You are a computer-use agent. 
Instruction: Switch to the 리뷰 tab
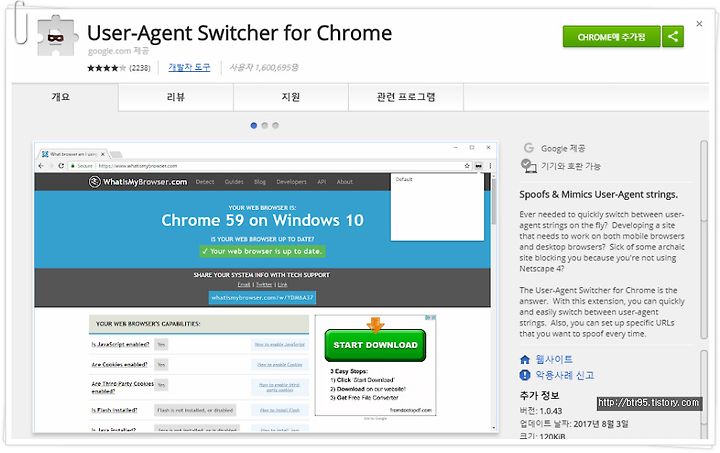[176, 97]
